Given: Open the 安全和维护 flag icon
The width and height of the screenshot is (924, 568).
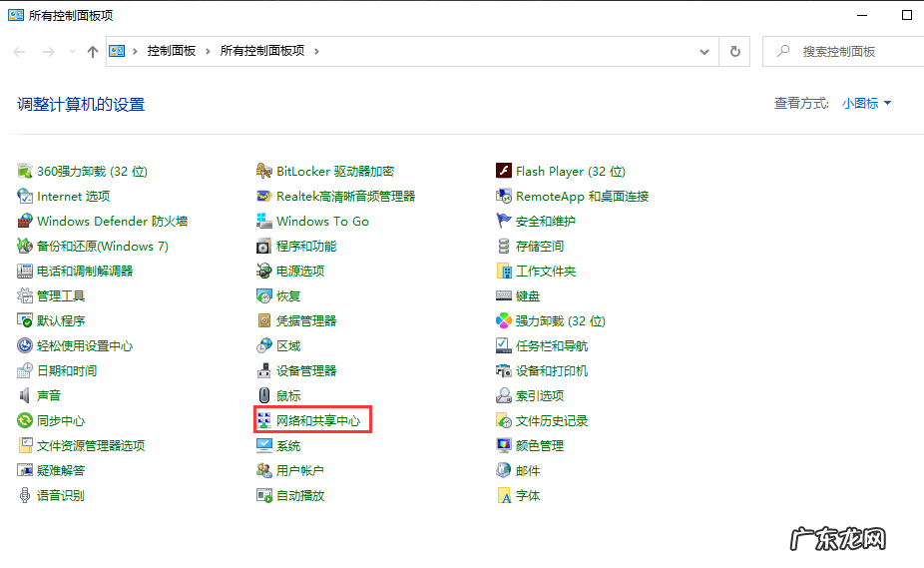Looking at the screenshot, I should click(503, 222).
